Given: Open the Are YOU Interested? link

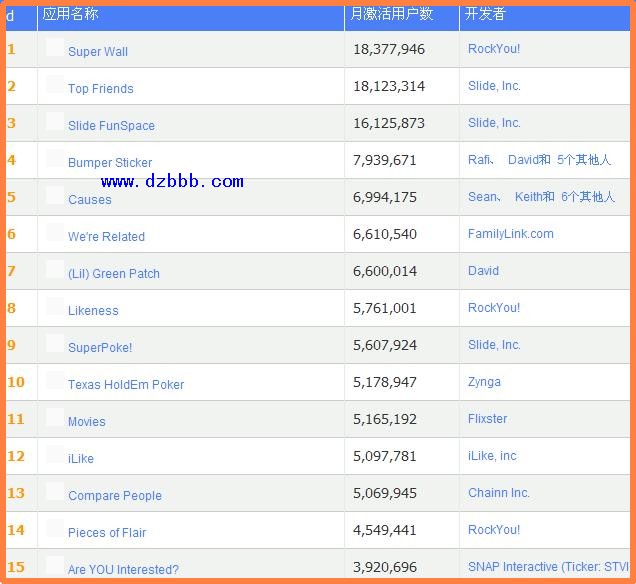Looking at the screenshot, I should 123,569.
